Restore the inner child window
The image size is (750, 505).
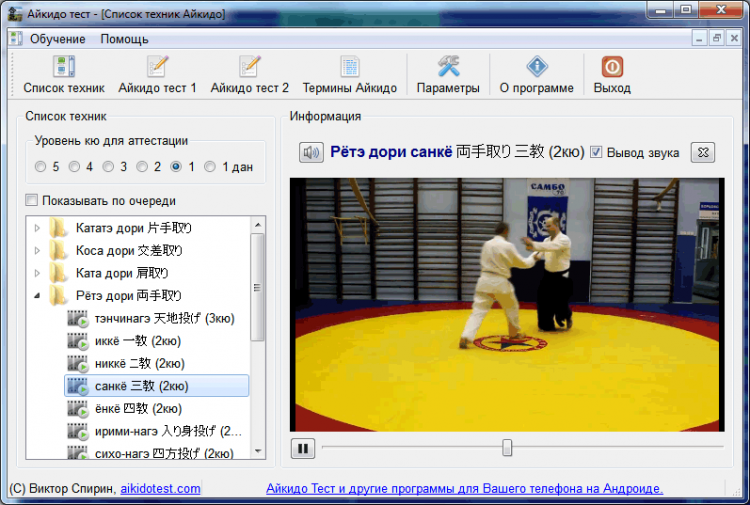[717, 38]
